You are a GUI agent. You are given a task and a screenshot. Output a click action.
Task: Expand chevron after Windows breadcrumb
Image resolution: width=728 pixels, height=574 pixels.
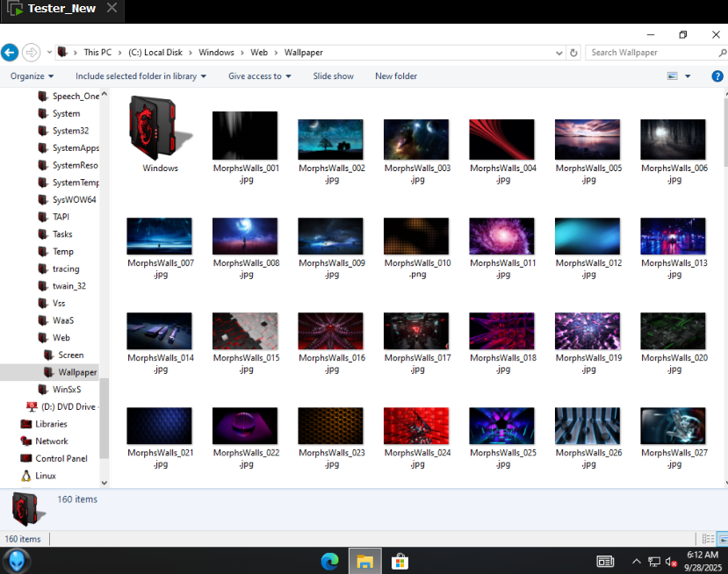click(242, 53)
